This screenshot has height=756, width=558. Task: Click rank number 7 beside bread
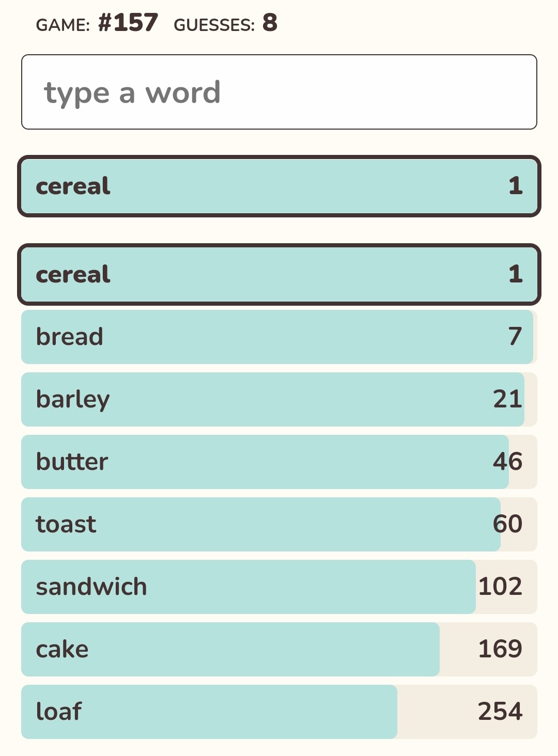[x=515, y=337]
